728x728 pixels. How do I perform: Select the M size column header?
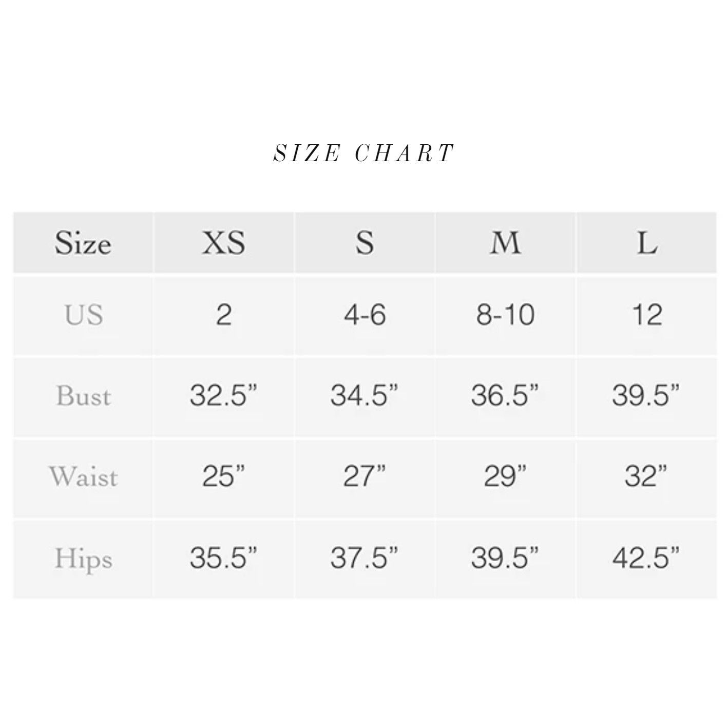[x=505, y=242]
